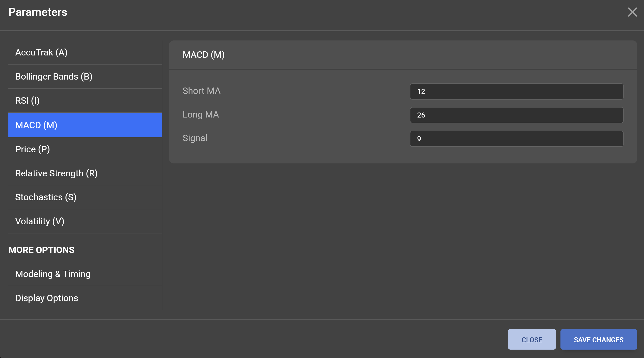The width and height of the screenshot is (644, 358).
Task: Click the Parameters dialog title
Action: [38, 12]
